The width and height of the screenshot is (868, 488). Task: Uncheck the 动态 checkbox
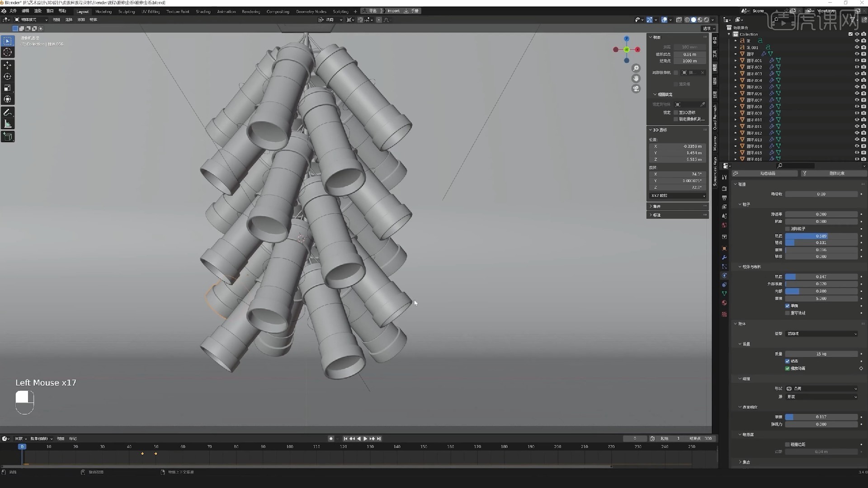[x=788, y=361]
